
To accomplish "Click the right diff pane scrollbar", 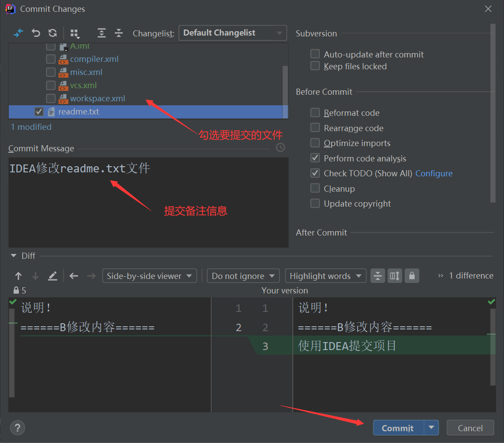I will click(493, 347).
